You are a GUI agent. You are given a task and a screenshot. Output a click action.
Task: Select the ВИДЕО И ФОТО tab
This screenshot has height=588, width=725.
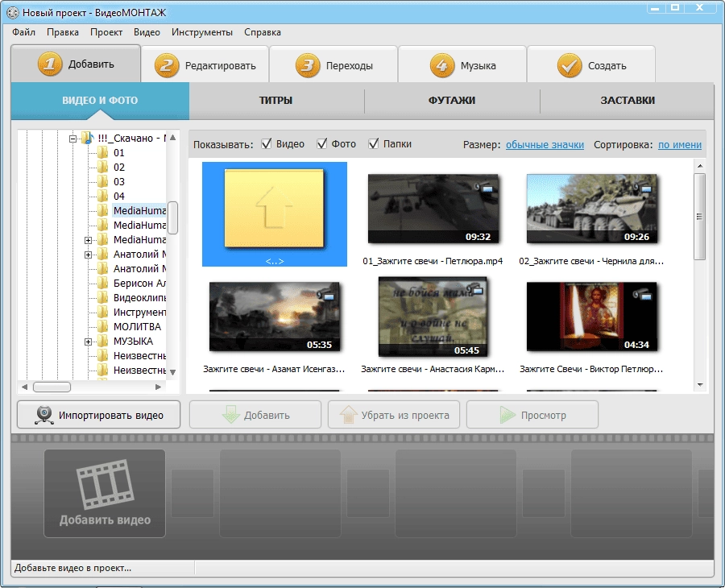click(x=100, y=101)
